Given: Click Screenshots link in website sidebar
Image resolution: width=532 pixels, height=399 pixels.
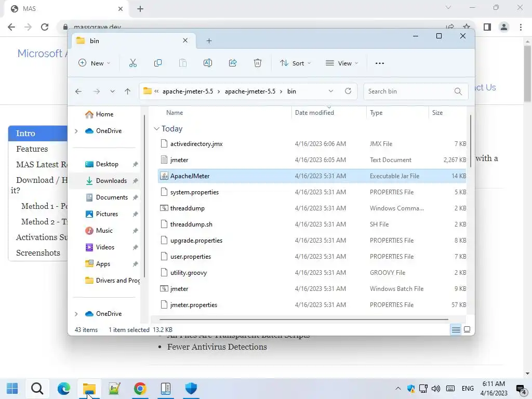Looking at the screenshot, I should [38, 253].
